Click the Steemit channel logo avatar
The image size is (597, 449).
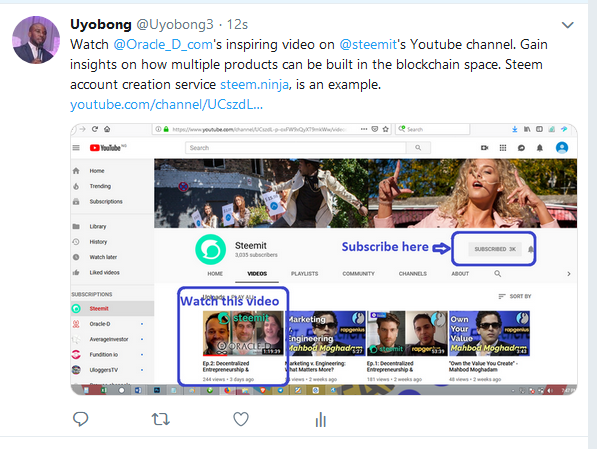tap(211, 249)
